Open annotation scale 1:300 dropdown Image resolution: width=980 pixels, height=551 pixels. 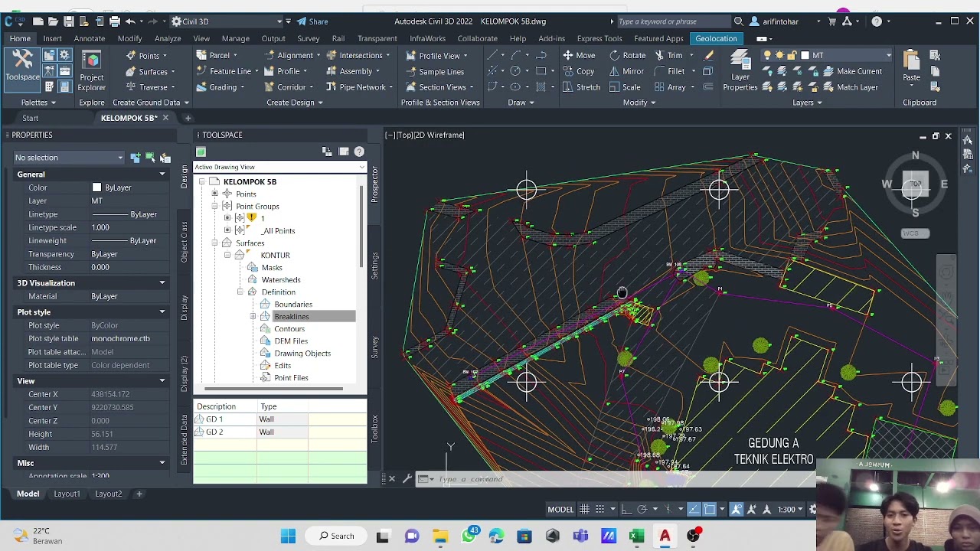(791, 509)
